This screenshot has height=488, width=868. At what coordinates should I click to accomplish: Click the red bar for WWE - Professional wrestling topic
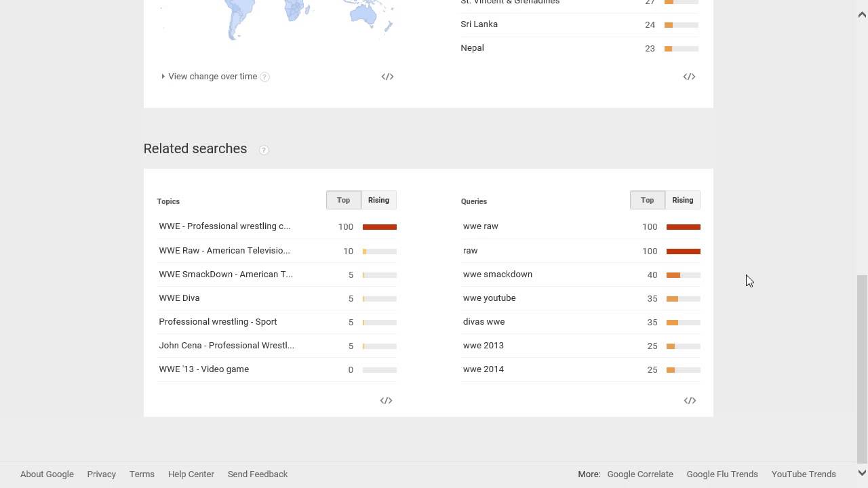pos(379,227)
